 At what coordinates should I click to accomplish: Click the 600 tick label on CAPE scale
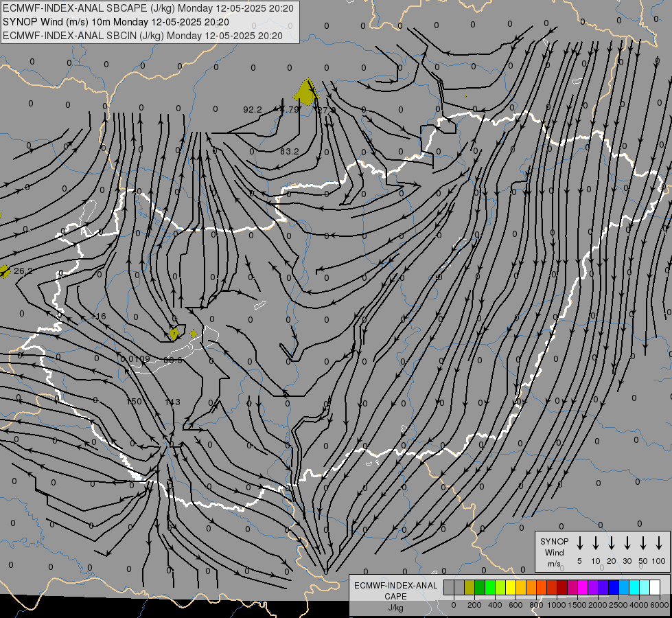pyautogui.click(x=515, y=605)
